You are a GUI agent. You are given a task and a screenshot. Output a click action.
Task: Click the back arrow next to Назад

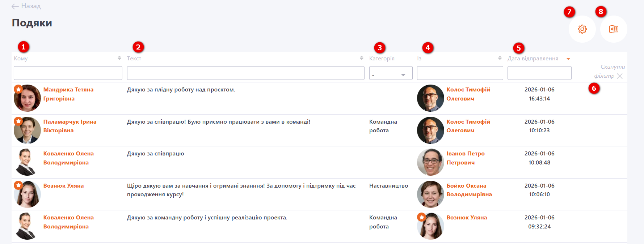(x=15, y=6)
